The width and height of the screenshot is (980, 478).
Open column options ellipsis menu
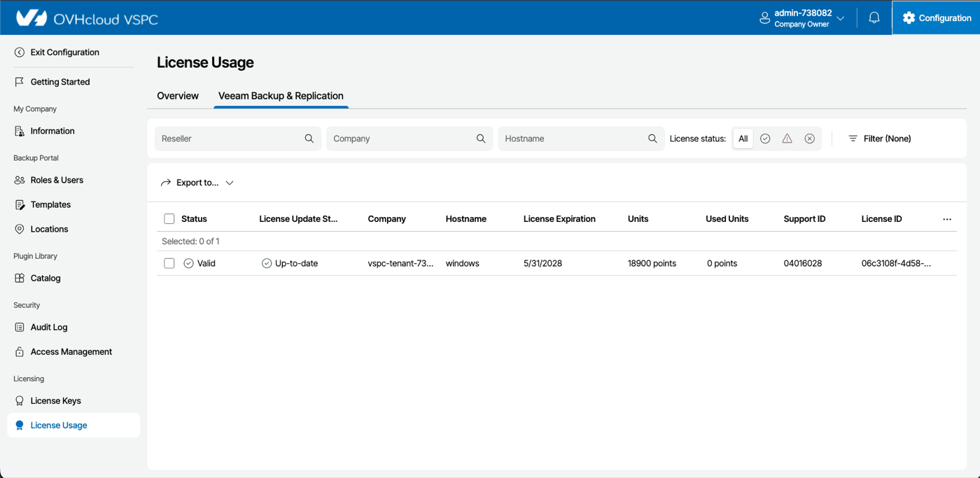(947, 219)
